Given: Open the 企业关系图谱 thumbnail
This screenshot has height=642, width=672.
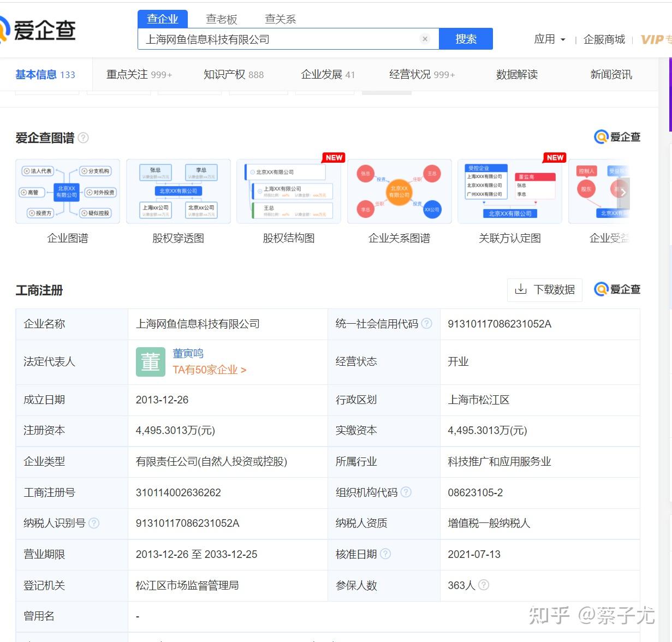Looking at the screenshot, I should coord(400,192).
